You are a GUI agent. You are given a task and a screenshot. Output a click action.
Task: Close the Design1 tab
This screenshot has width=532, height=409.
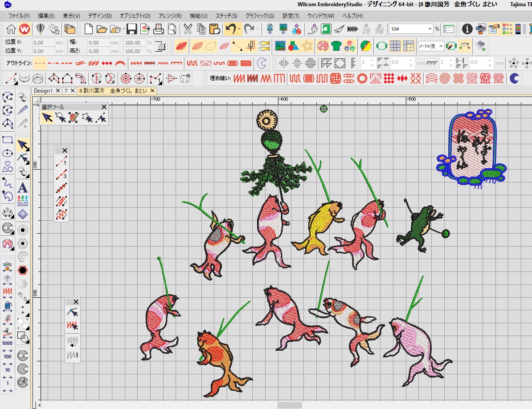pyautogui.click(x=58, y=91)
